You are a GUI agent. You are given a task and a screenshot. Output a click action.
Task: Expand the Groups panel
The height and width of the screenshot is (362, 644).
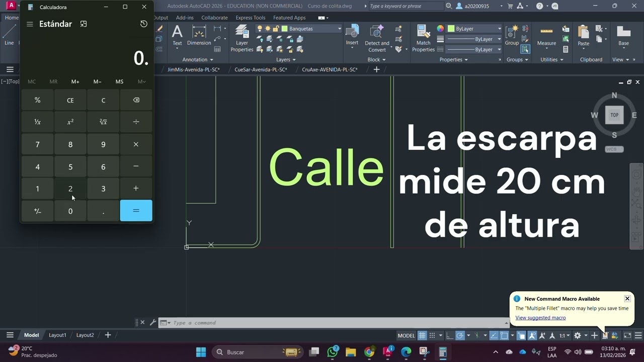pyautogui.click(x=517, y=59)
